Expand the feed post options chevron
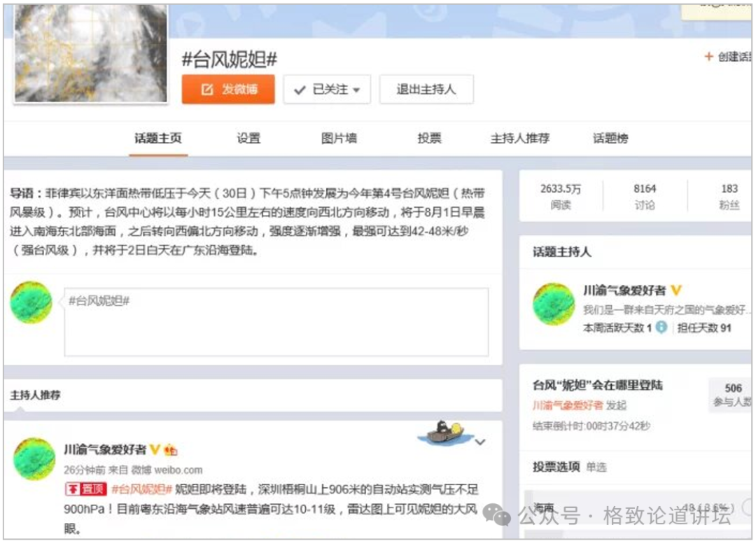Image resolution: width=756 pixels, height=546 pixels. tap(480, 442)
